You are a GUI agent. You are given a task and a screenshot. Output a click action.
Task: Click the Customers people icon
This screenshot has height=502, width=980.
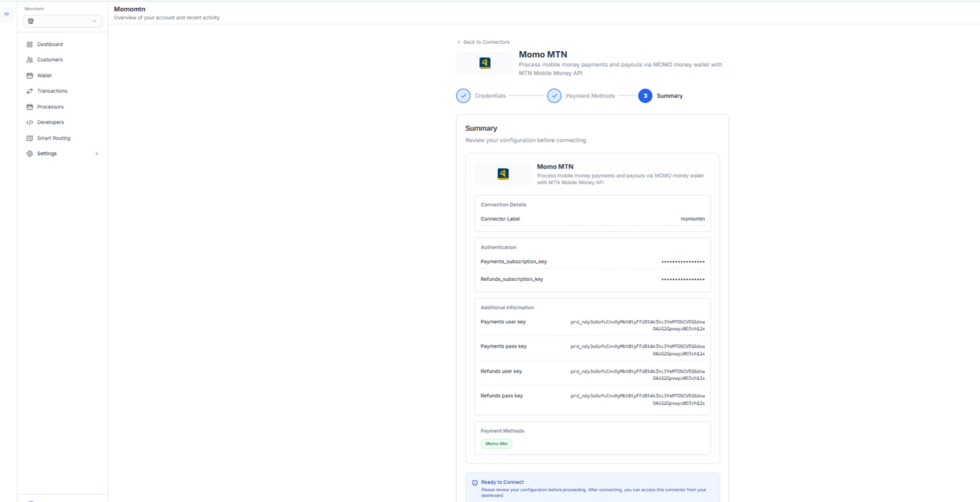click(x=30, y=60)
